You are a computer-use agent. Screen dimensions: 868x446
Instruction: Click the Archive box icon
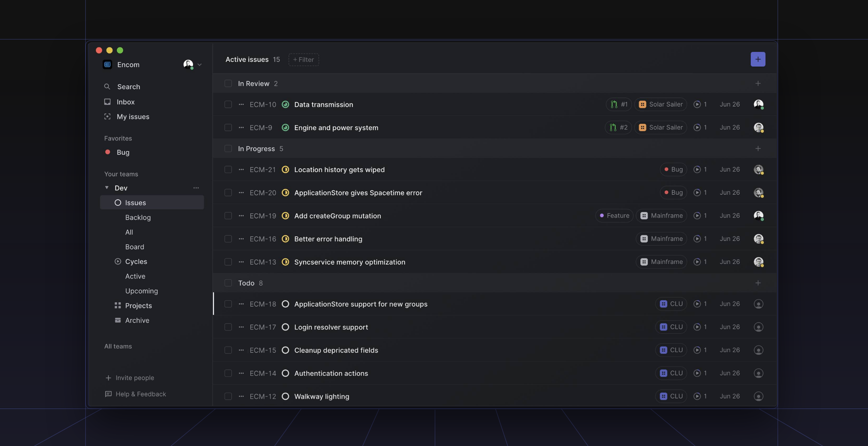tap(117, 320)
